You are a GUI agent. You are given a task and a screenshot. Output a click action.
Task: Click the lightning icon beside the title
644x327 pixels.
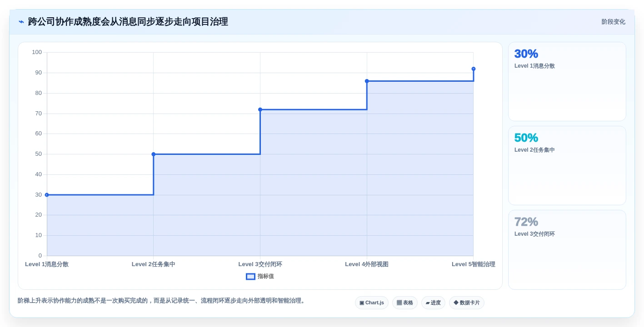pyautogui.click(x=21, y=22)
